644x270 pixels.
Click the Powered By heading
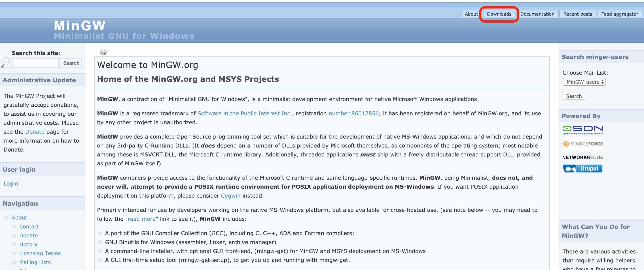pos(581,116)
